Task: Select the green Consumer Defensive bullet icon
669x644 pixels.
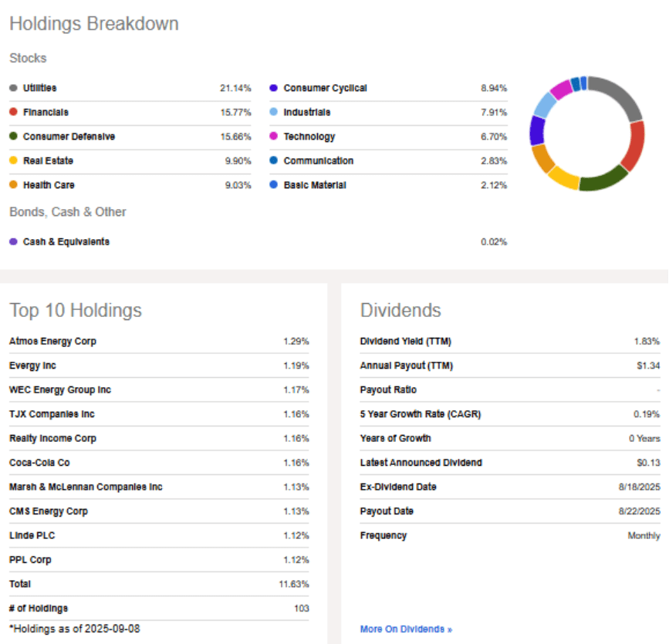Action: click(x=12, y=136)
